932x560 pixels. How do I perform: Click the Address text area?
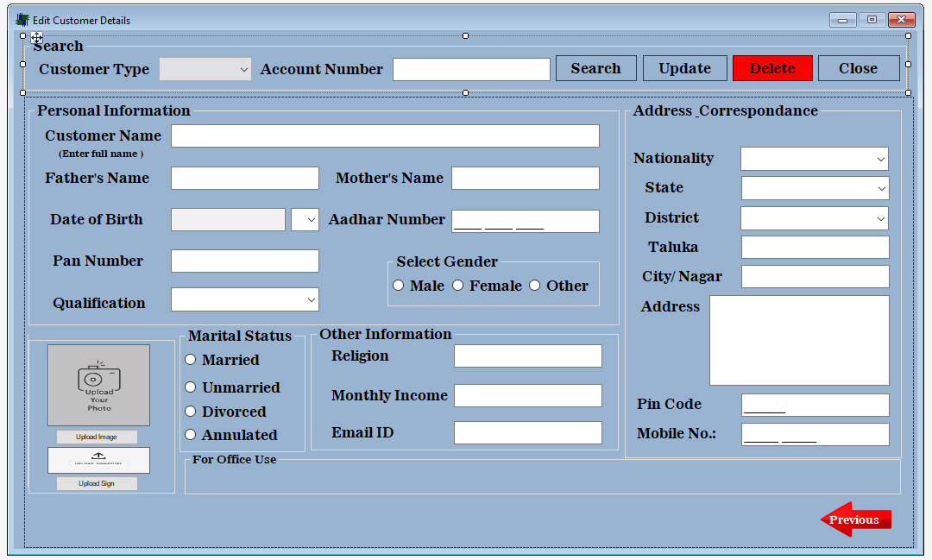pos(799,341)
